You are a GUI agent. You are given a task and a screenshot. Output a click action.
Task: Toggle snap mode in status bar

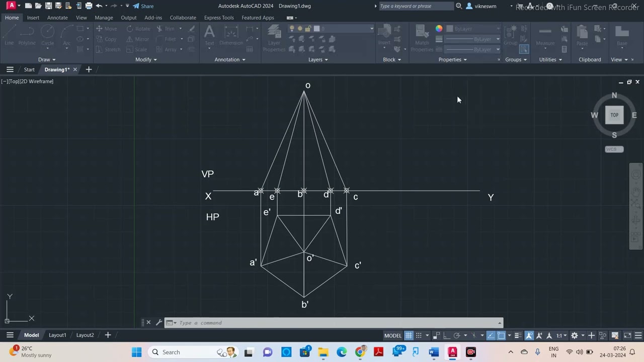[419, 335]
